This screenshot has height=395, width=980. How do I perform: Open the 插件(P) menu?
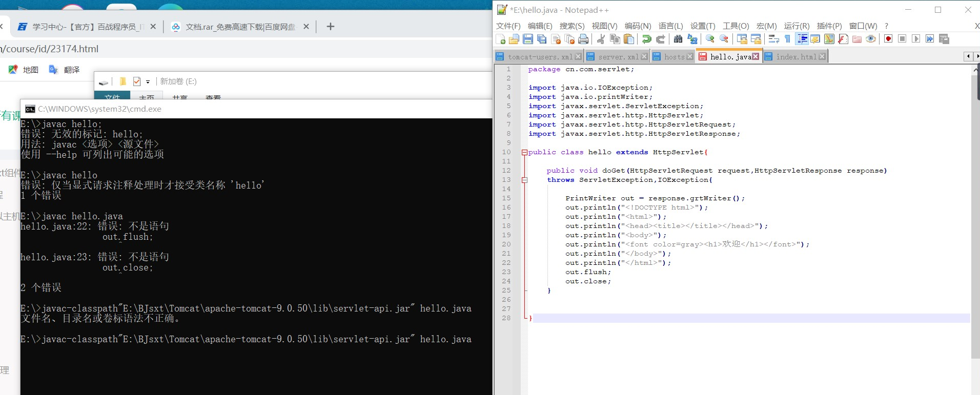829,26
